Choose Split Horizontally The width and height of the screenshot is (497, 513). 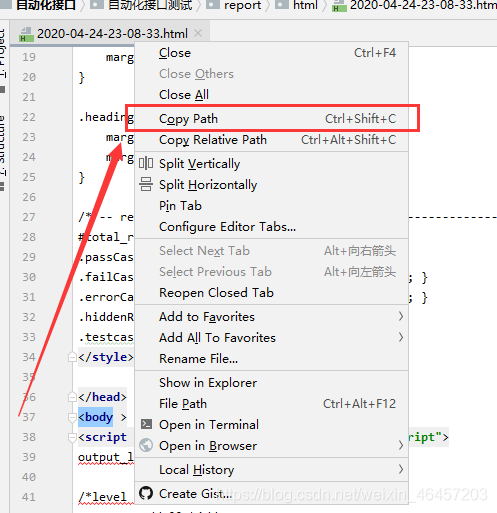tap(271, 185)
